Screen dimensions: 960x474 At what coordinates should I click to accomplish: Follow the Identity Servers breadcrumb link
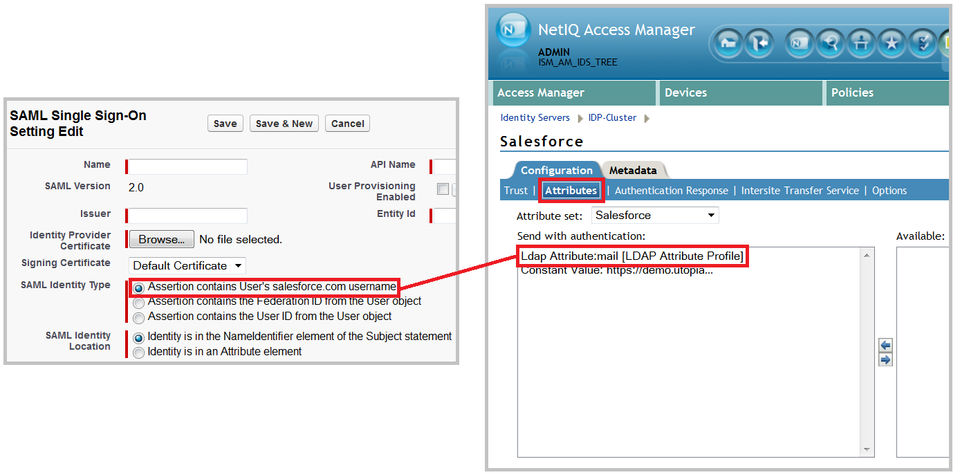coord(535,118)
